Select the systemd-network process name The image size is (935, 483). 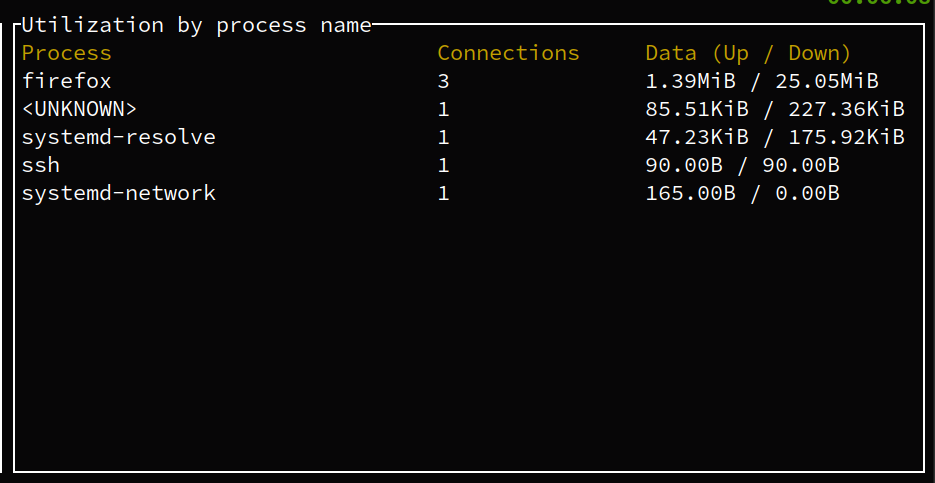coord(119,193)
